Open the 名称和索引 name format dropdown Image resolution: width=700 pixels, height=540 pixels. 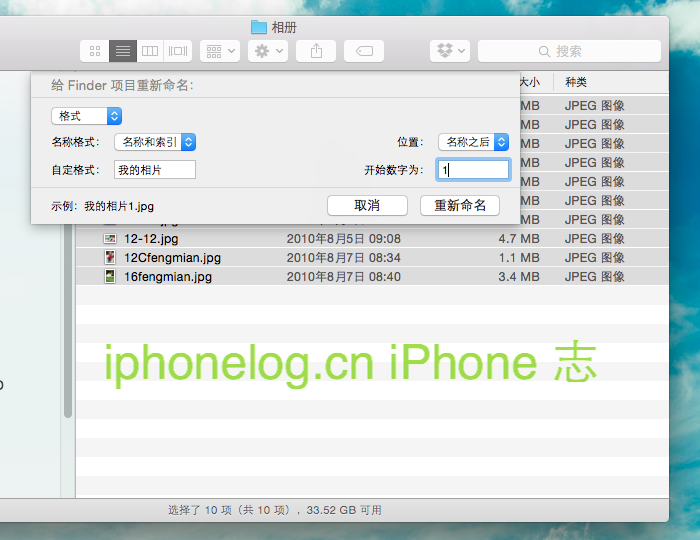pyautogui.click(x=155, y=142)
